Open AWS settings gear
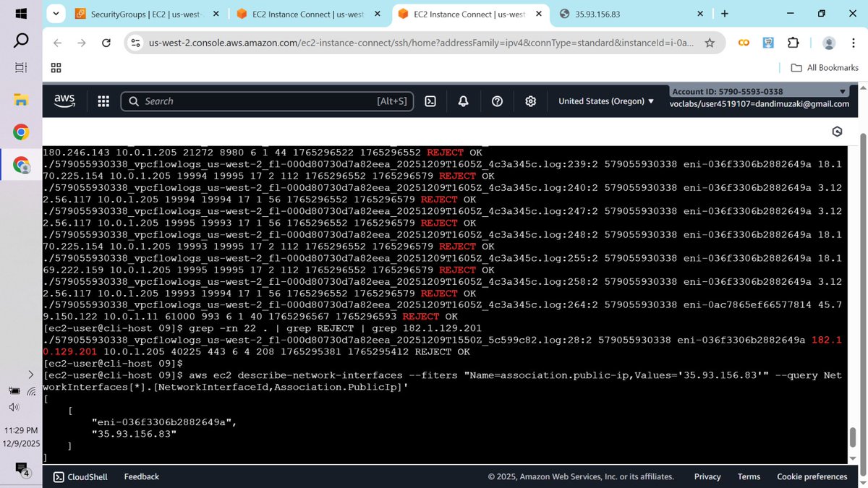 pyautogui.click(x=530, y=101)
